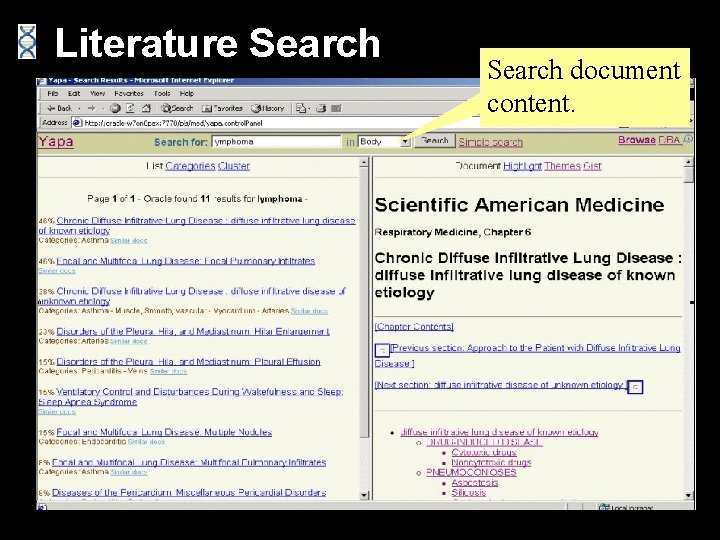This screenshot has height=540, width=720.
Task: Click the IE title bar page icon
Action: pyautogui.click(x=42, y=81)
